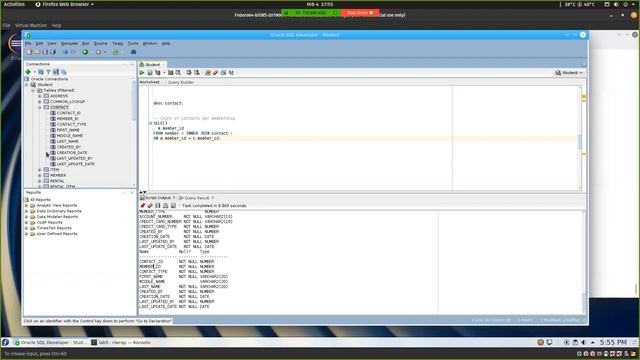Viewport: 640px width, 360px height.
Task: Open the Virtual Machine menu
Action: tap(31, 25)
